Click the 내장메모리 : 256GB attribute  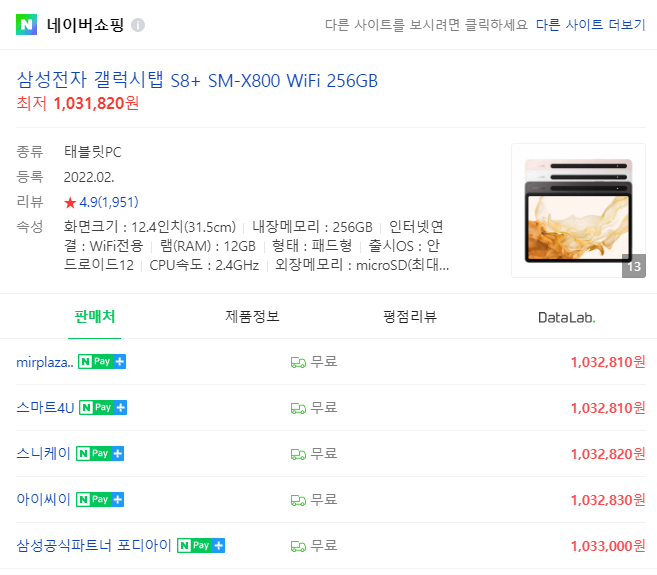(312, 227)
